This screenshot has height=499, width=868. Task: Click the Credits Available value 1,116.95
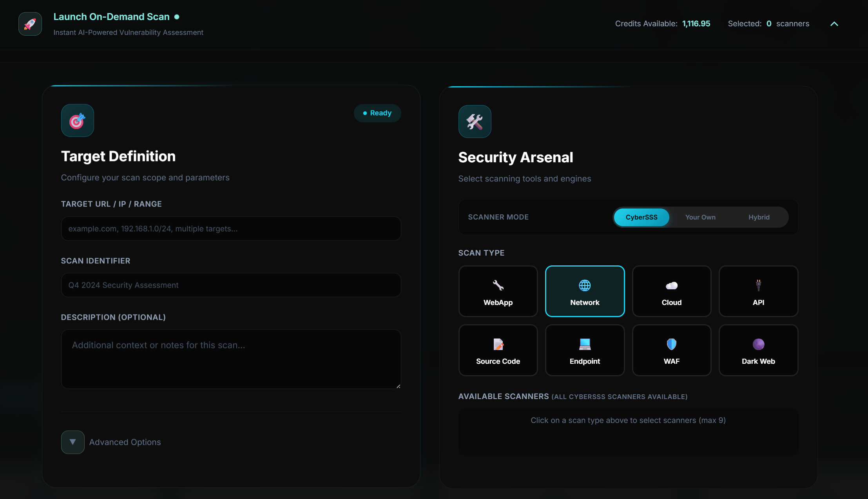696,24
